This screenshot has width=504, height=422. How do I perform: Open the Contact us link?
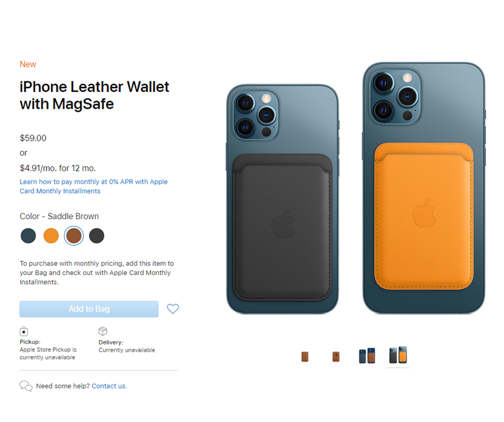pyautogui.click(x=109, y=386)
